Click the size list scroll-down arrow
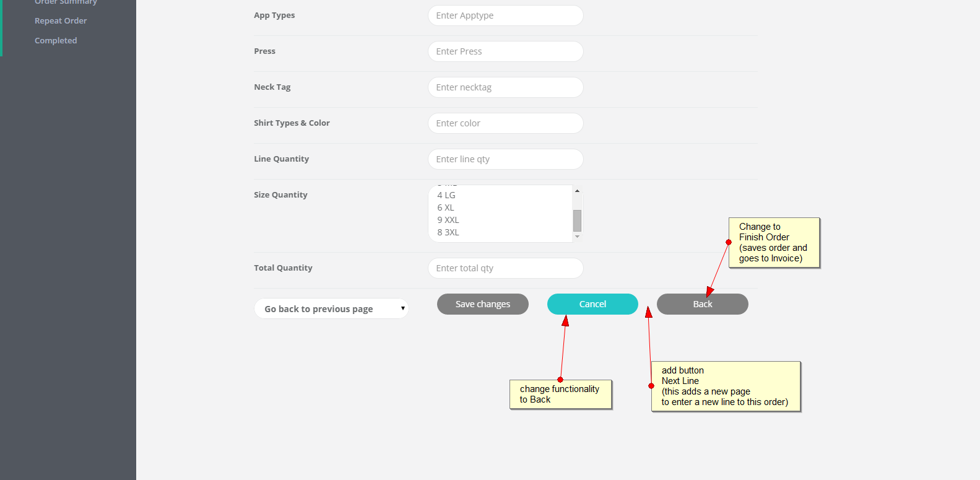This screenshot has width=980, height=480. pyautogui.click(x=577, y=237)
